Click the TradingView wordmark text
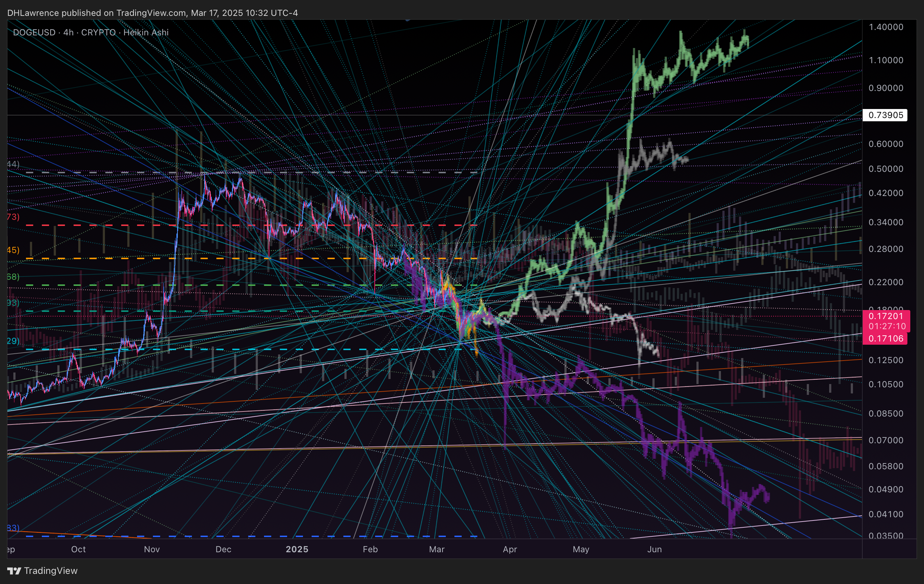 pyautogui.click(x=50, y=571)
